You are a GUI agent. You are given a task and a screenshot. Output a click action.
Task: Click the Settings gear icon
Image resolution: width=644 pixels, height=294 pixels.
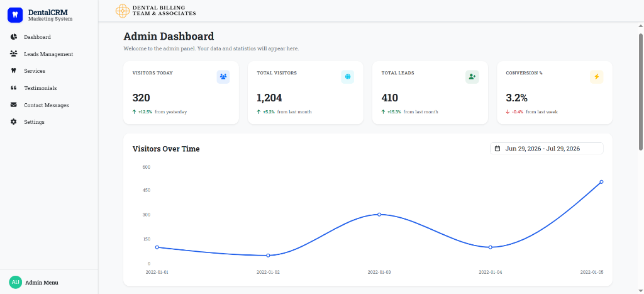pyautogui.click(x=14, y=122)
